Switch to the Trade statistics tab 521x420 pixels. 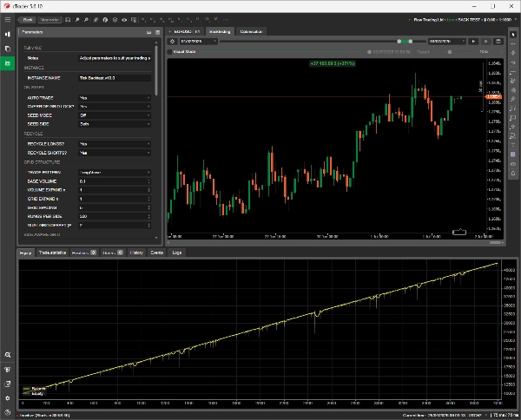coord(51,253)
